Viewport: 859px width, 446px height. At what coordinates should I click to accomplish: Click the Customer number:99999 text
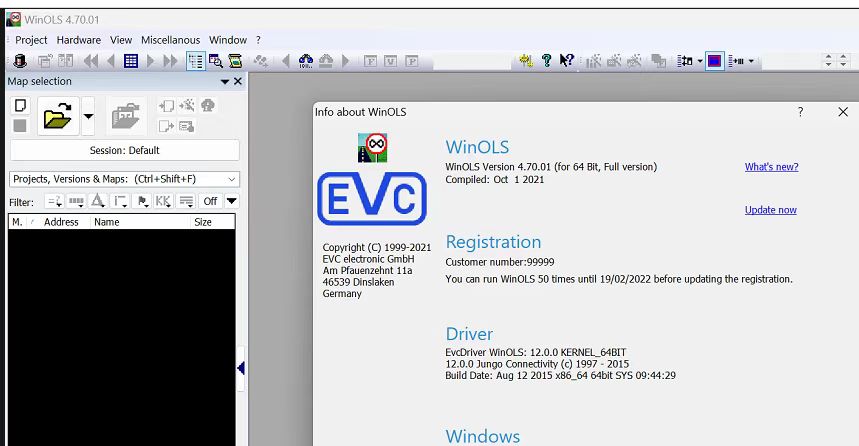pyautogui.click(x=500, y=262)
